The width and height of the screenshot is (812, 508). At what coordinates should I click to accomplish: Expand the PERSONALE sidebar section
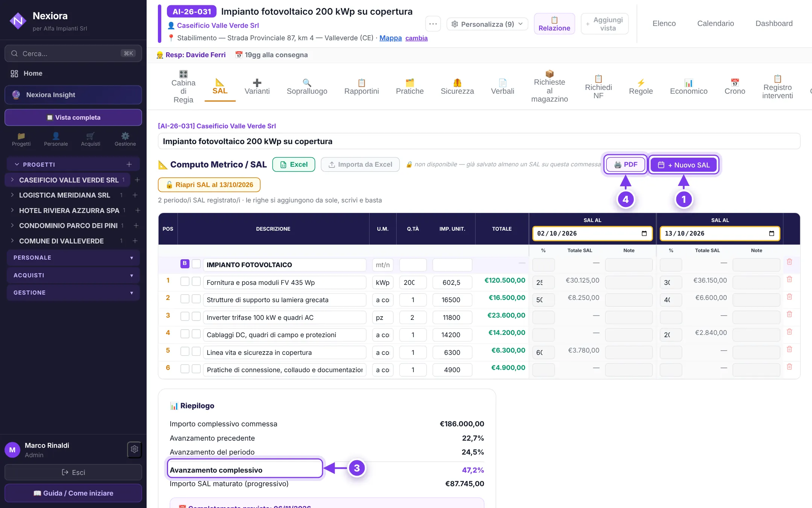73,258
